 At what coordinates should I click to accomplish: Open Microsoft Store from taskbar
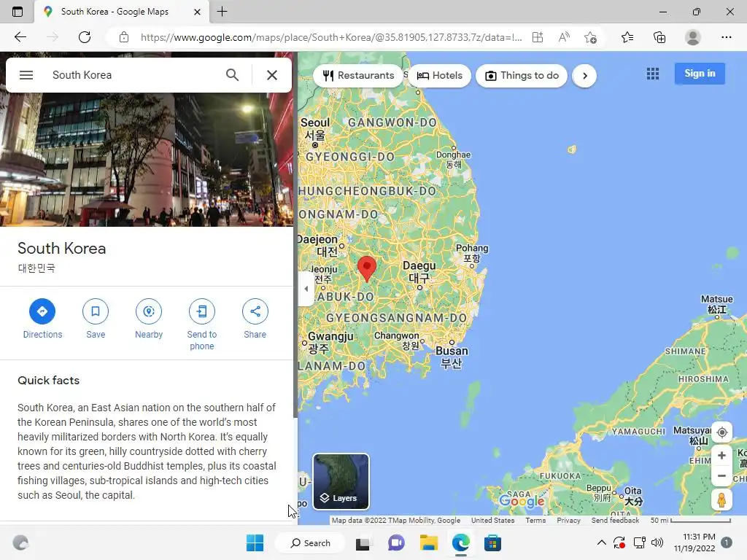(x=492, y=542)
